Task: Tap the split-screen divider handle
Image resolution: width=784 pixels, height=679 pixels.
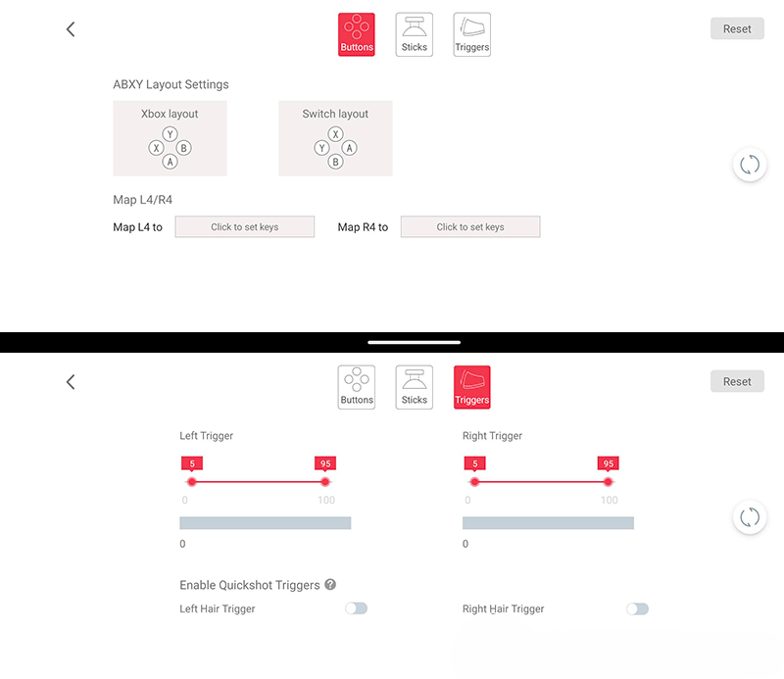Action: [414, 343]
